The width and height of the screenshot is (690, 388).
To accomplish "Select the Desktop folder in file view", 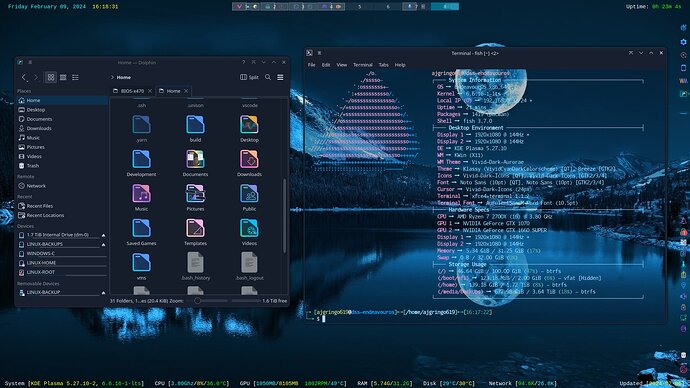I will 249,125.
